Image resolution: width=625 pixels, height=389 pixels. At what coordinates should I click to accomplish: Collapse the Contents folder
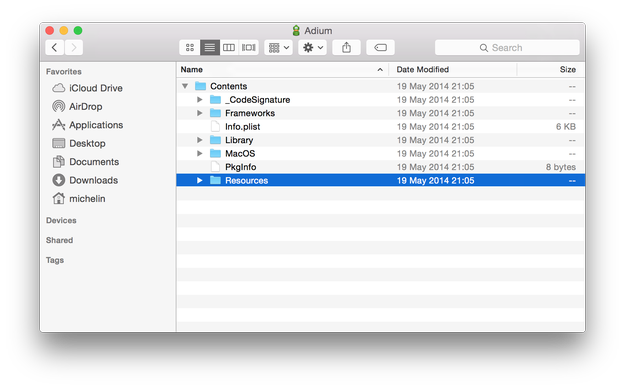point(185,86)
